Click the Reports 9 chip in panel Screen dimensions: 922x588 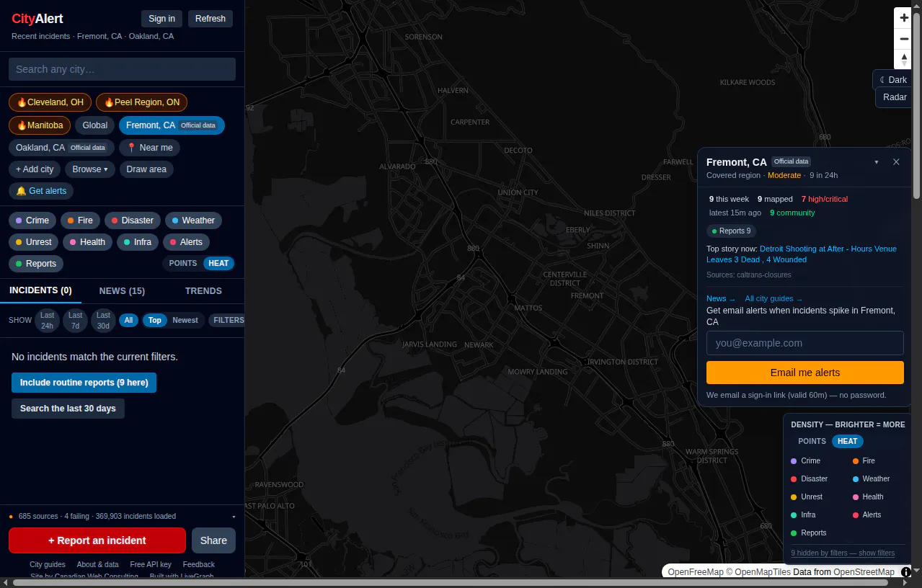[x=731, y=231]
